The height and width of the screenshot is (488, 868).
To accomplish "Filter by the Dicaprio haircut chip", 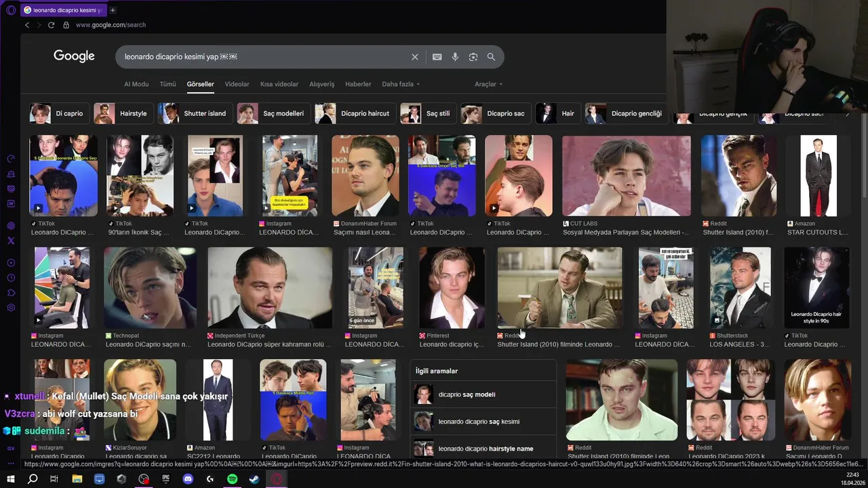I will click(355, 113).
